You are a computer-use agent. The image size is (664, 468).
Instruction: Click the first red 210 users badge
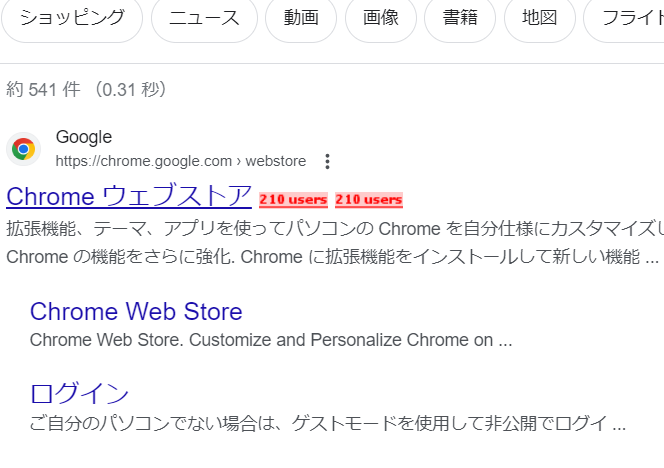pyautogui.click(x=293, y=200)
